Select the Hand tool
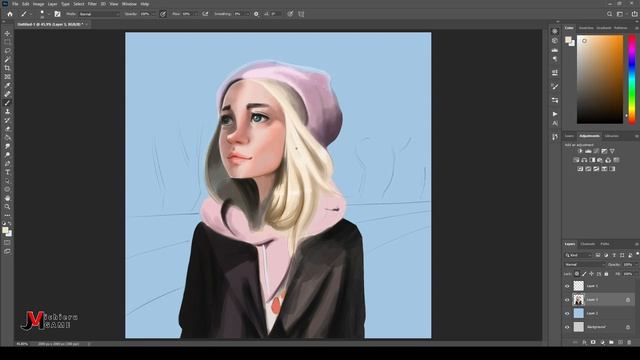640x360 pixels. 7,198
